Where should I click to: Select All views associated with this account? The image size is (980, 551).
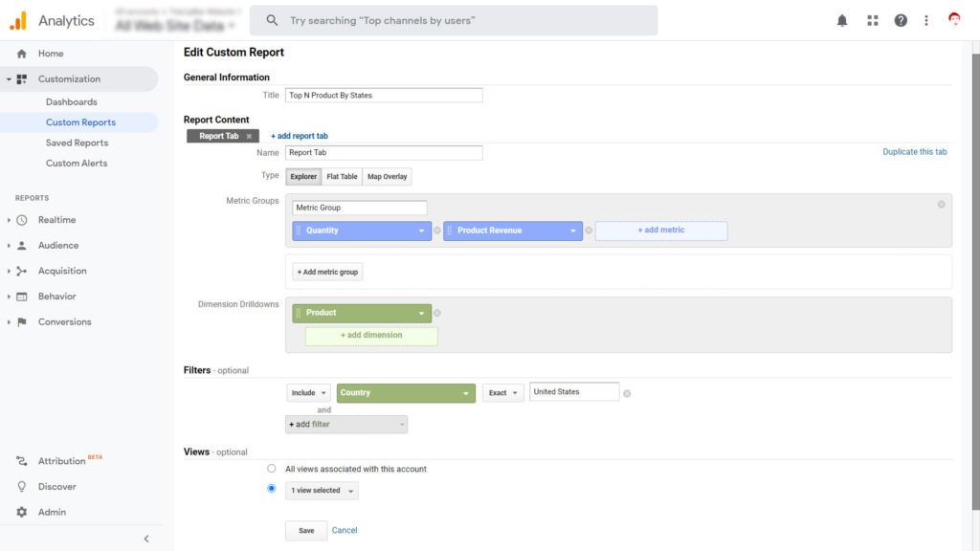[271, 469]
